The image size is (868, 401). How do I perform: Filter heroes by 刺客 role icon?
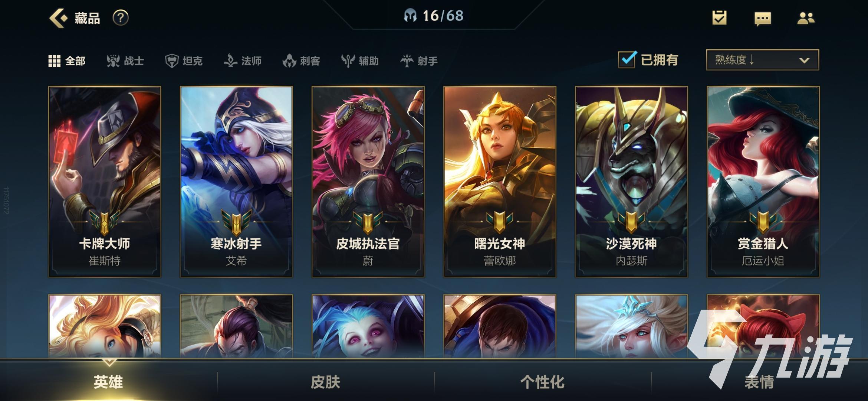coord(289,61)
